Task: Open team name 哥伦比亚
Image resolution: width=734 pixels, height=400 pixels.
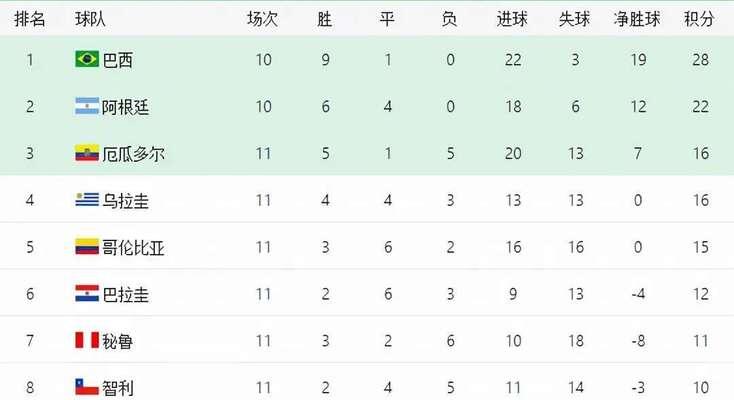Action: 133,247
